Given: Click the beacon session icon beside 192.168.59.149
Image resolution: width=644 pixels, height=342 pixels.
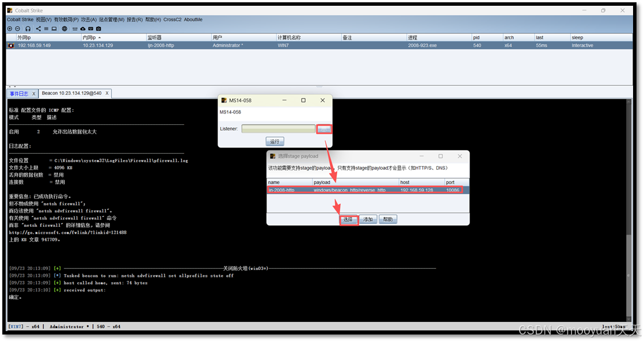Looking at the screenshot, I should click(x=11, y=45).
